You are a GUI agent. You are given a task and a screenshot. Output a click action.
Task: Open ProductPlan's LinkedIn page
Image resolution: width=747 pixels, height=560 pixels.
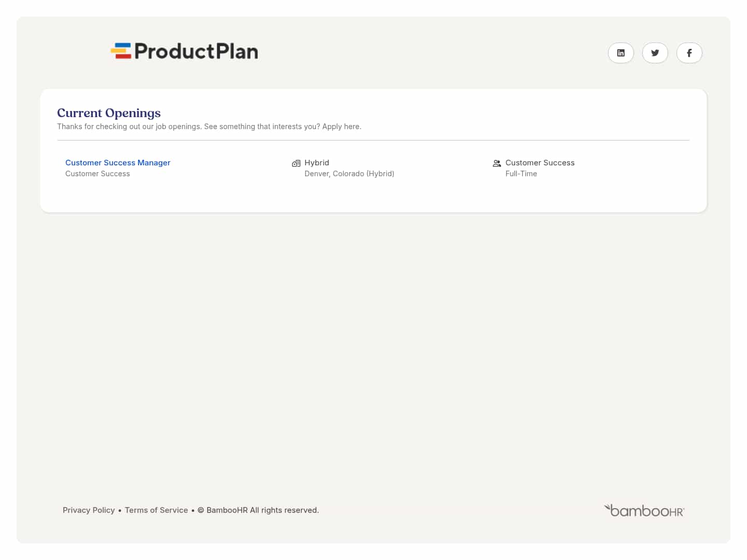620,52
